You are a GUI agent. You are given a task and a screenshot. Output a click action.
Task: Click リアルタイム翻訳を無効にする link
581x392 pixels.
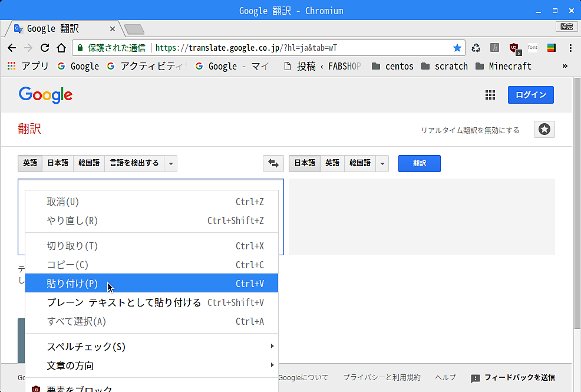(x=470, y=130)
